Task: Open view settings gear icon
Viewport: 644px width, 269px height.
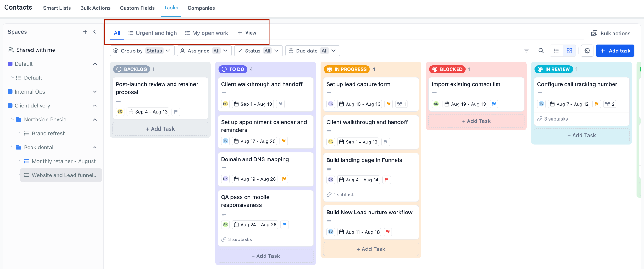Action: (587, 51)
